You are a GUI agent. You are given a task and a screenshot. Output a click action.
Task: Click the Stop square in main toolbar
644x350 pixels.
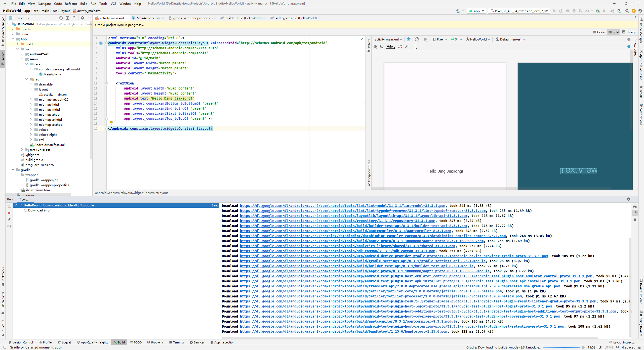(x=604, y=11)
